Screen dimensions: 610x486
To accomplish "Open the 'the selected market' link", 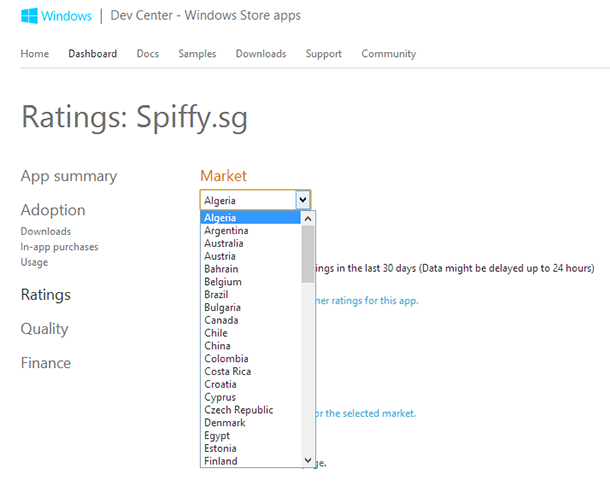I will 366,413.
